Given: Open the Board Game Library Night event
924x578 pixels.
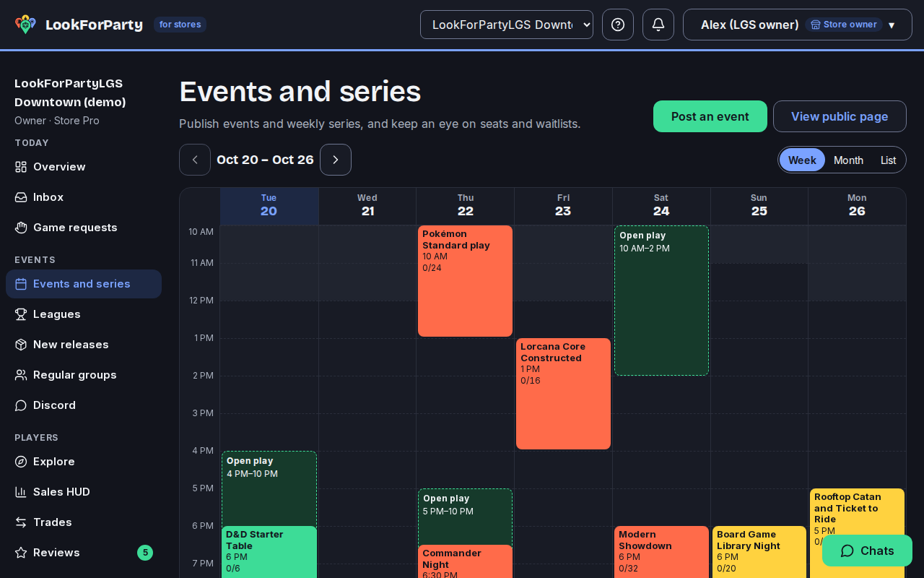Looking at the screenshot, I should coord(759,552).
